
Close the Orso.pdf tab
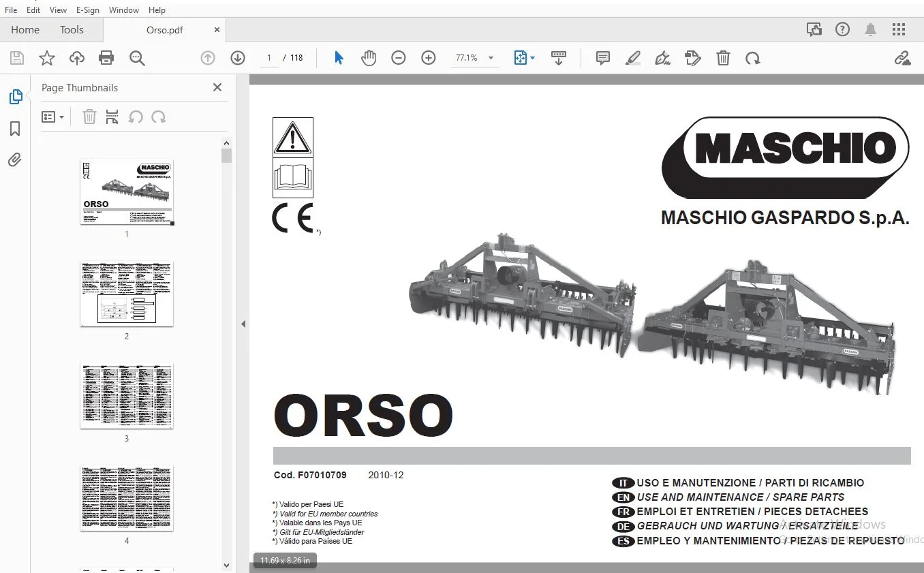point(217,30)
